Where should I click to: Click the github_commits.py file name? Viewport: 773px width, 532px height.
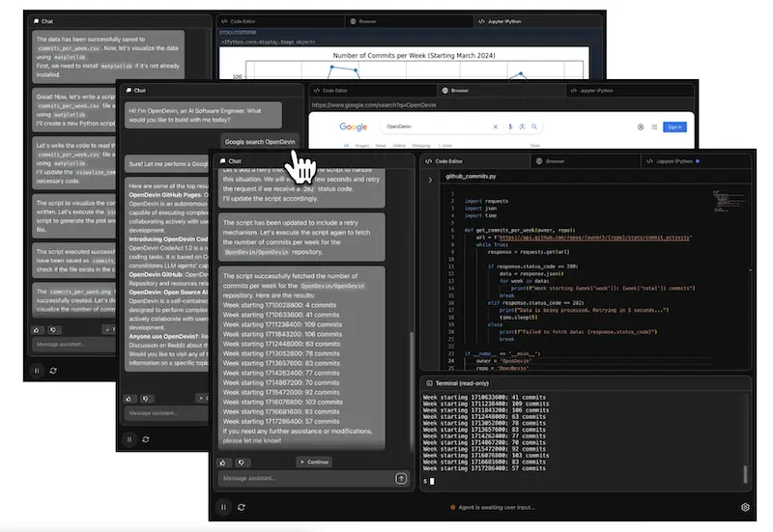[x=471, y=176]
